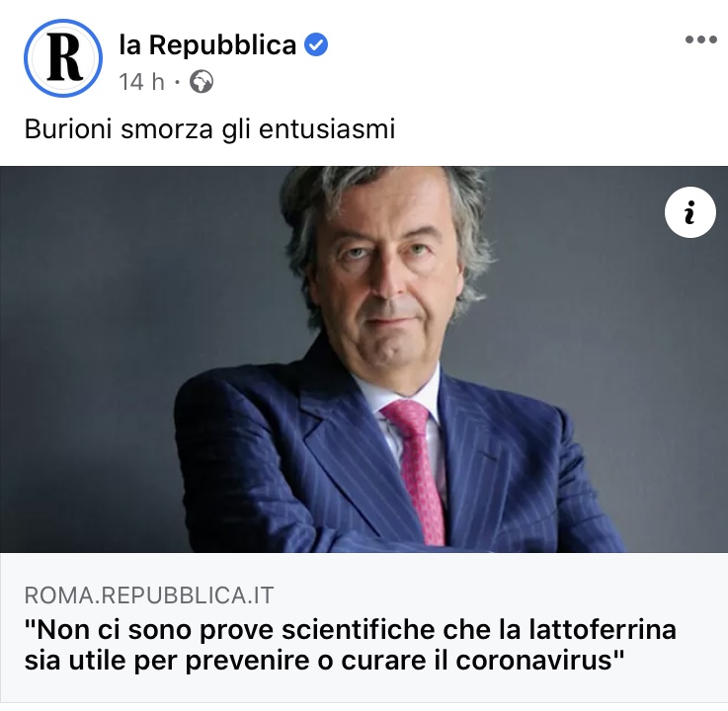Click the gray link preview card footer
Viewport: 728px width, 711px height.
(x=364, y=627)
